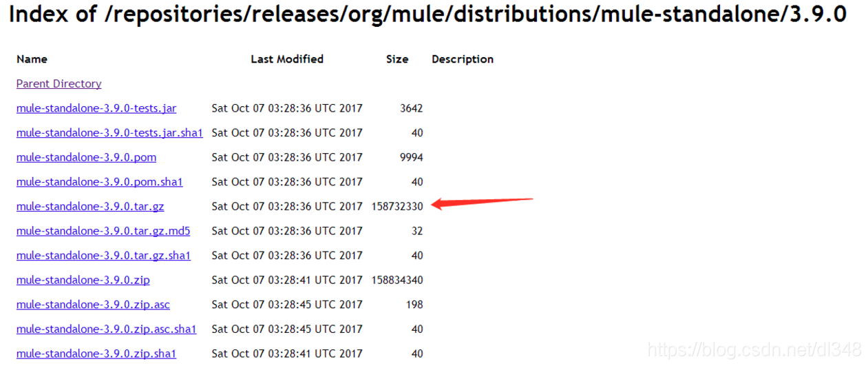Open mule-standalone-3.9.0.tar.gz.sha1 checksum
The height and width of the screenshot is (366, 868).
tap(103, 255)
